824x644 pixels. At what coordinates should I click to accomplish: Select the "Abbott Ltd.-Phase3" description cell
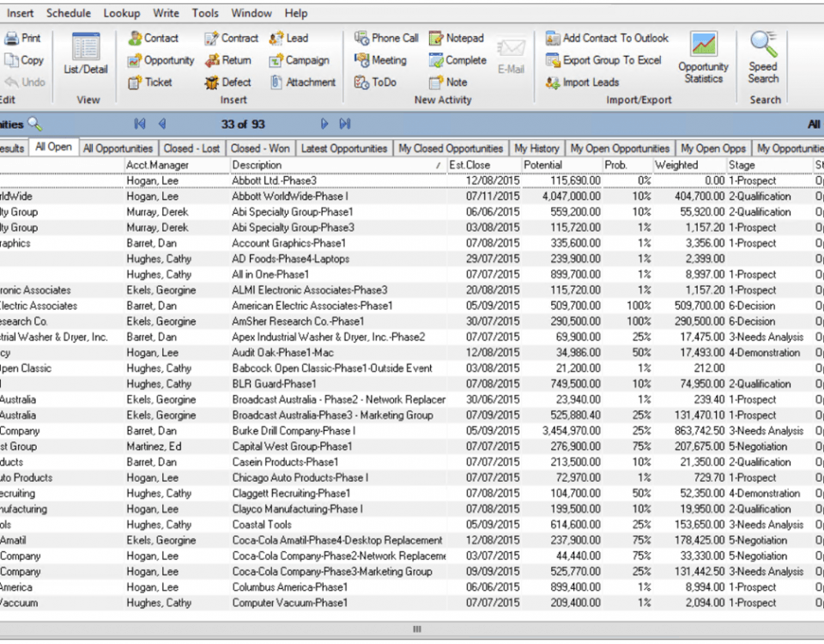click(x=338, y=181)
